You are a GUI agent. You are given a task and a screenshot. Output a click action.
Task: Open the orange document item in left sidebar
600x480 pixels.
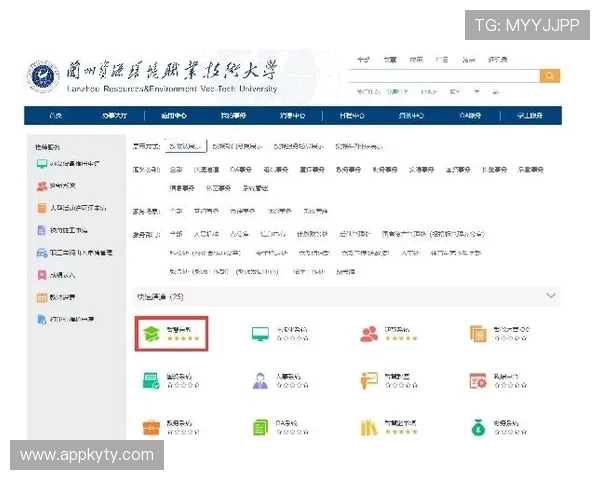click(x=72, y=208)
